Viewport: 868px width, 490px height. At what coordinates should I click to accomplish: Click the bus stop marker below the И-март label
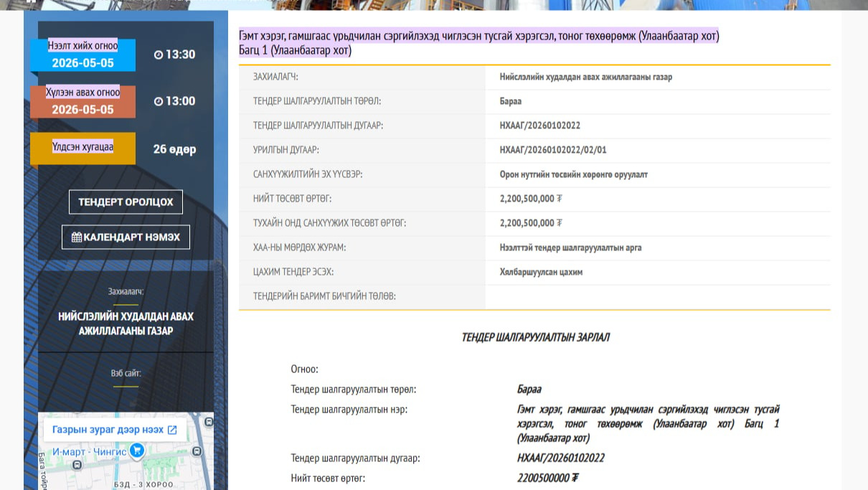click(77, 465)
